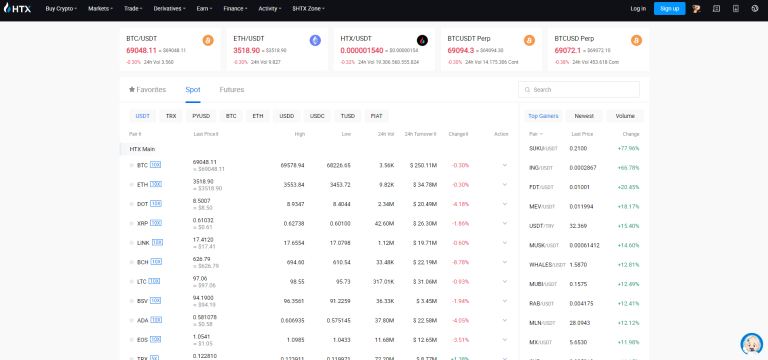Open the $HTX Zone dropdown menu

[x=309, y=8]
